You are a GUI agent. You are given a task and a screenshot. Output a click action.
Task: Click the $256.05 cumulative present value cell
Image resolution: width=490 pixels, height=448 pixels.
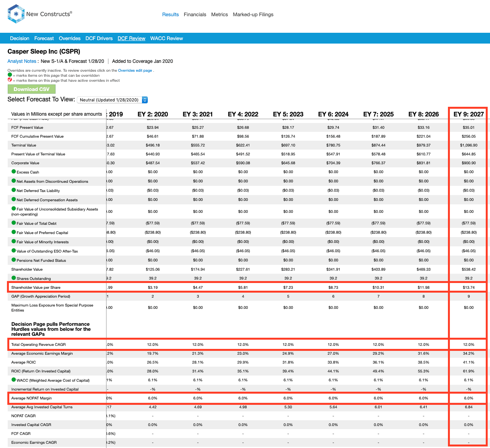(x=469, y=136)
